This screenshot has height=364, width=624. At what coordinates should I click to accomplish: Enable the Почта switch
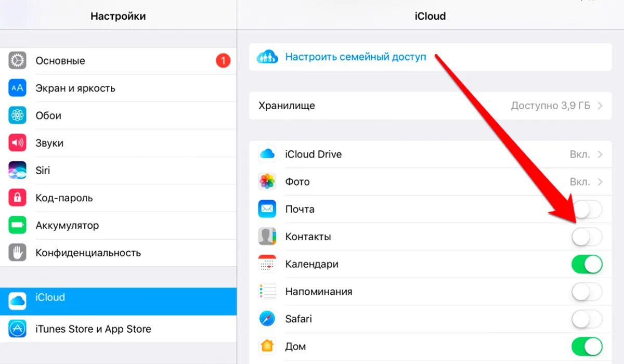click(587, 210)
